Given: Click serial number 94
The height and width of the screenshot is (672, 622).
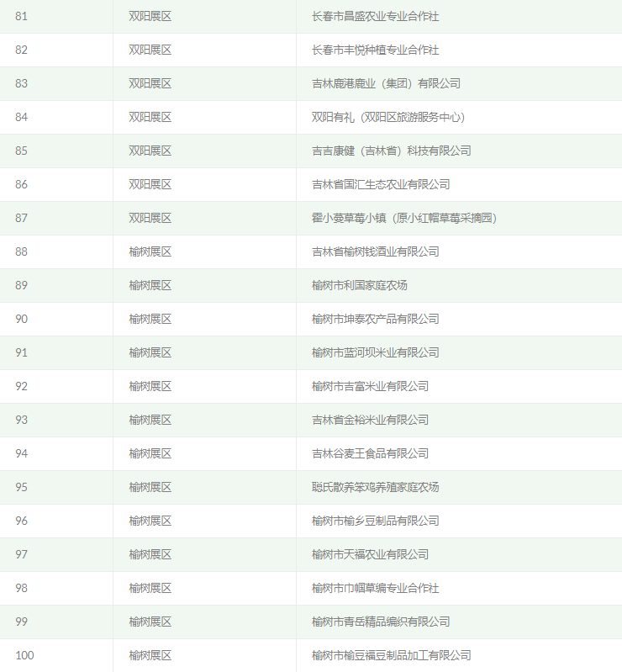Looking at the screenshot, I should (x=22, y=453).
